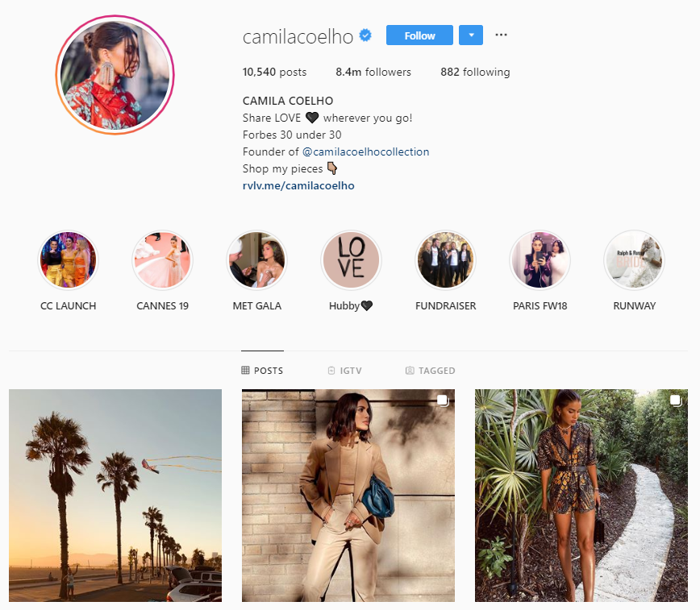Open the palm trees sunset post
700x610 pixels.
(115, 496)
